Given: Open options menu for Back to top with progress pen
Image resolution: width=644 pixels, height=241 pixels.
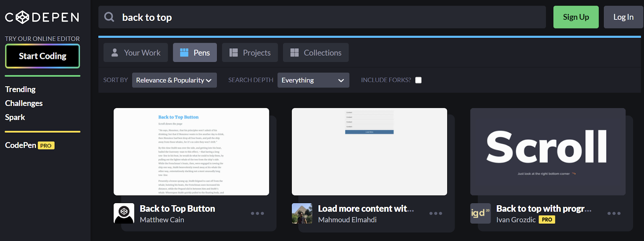Looking at the screenshot, I should pos(614,214).
